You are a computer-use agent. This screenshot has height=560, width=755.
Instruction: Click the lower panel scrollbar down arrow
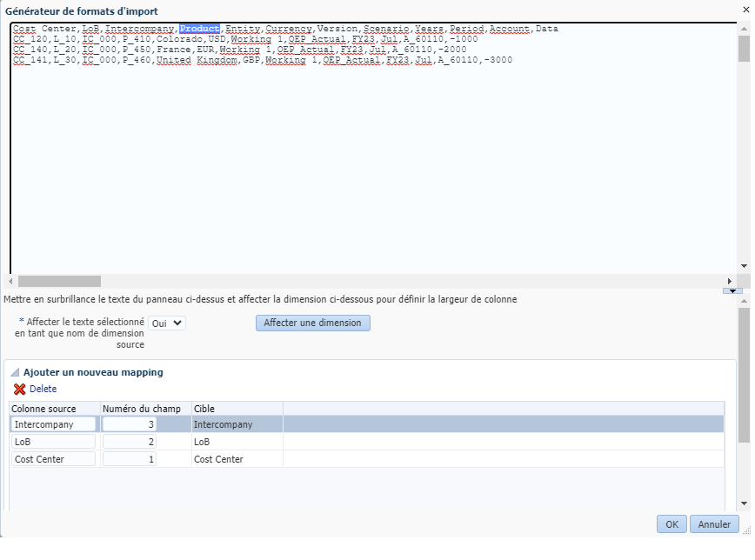(x=744, y=503)
